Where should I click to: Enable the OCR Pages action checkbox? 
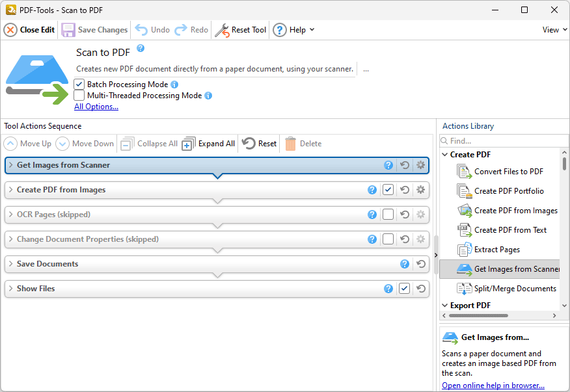(x=388, y=215)
